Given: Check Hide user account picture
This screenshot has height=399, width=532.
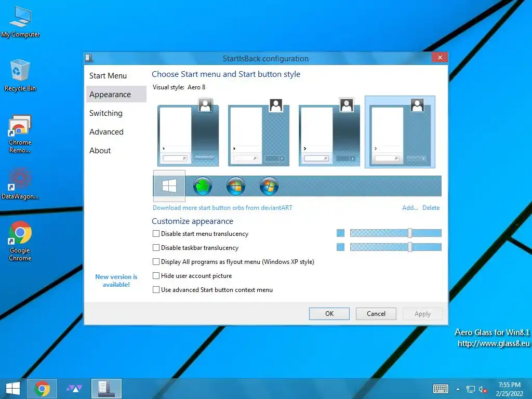Looking at the screenshot, I should [x=156, y=275].
